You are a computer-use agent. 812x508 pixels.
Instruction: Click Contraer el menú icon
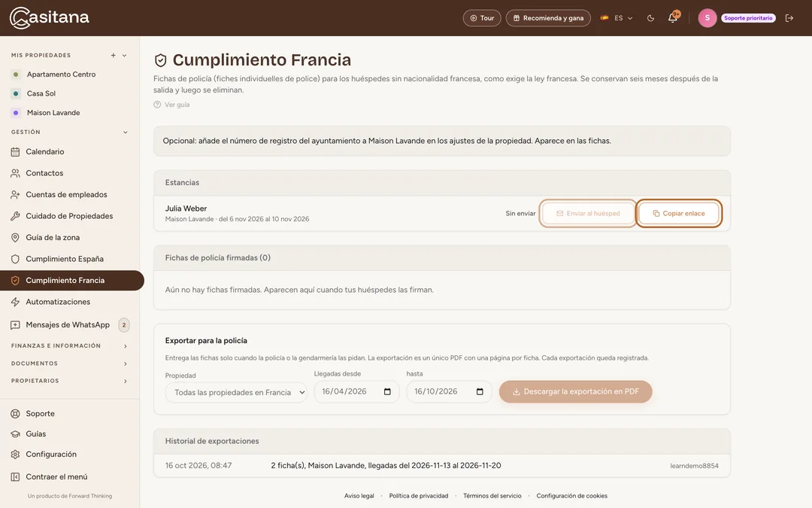click(15, 477)
